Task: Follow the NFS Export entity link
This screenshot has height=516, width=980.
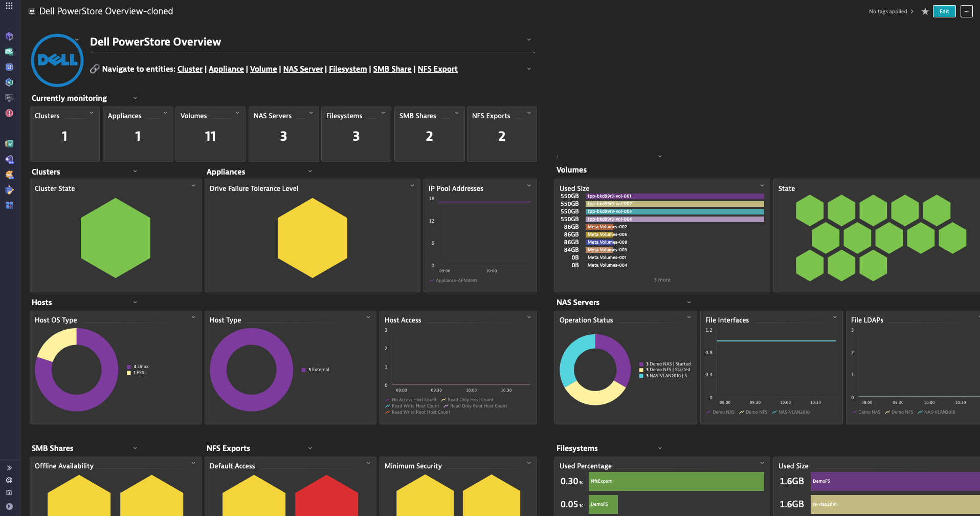Action: [x=437, y=69]
